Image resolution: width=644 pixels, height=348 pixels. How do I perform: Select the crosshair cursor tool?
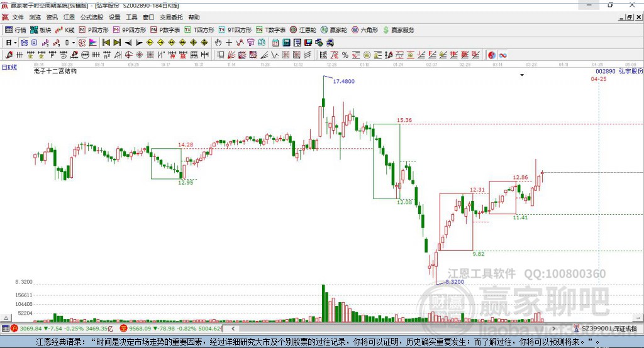coord(229,43)
